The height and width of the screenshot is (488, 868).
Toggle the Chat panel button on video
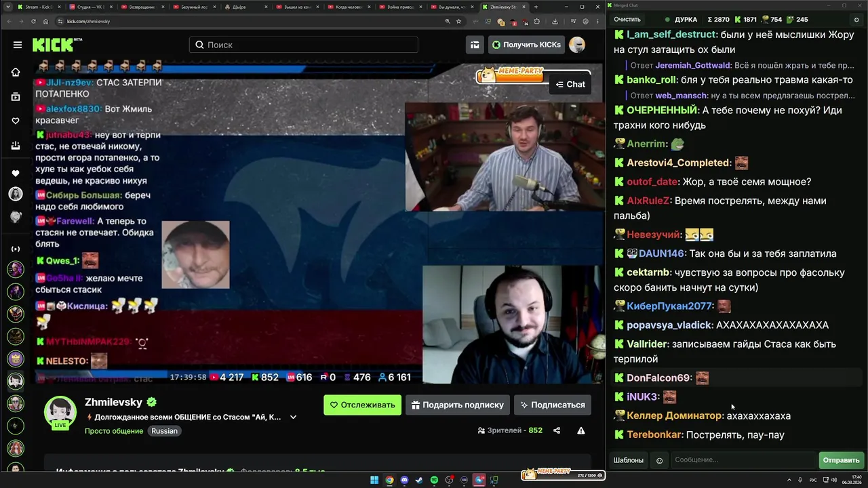(570, 84)
